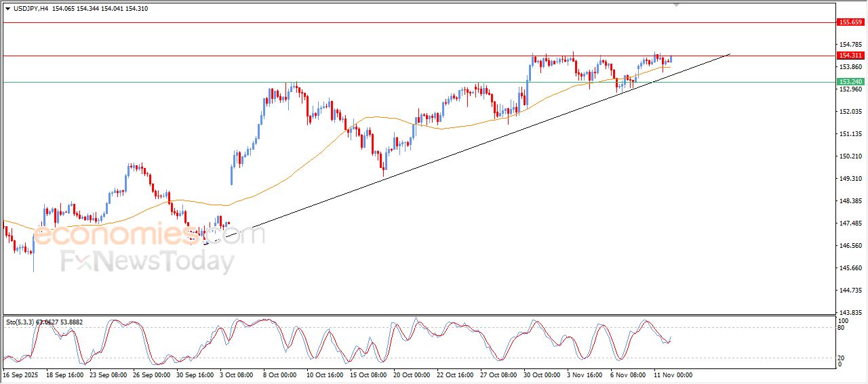The image size is (868, 384).
Task: Select the 155.659 red price label
Action: [851, 22]
